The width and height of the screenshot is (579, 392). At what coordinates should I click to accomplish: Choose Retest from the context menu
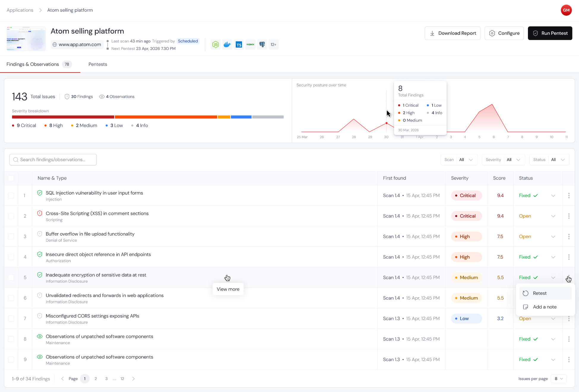click(x=545, y=293)
